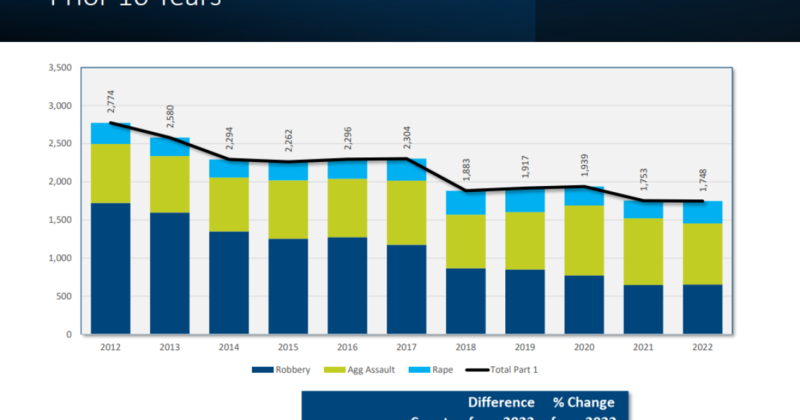Select the 2017 Agg Assault bar segment
Image resolution: width=800 pixels, height=420 pixels.
[406, 212]
